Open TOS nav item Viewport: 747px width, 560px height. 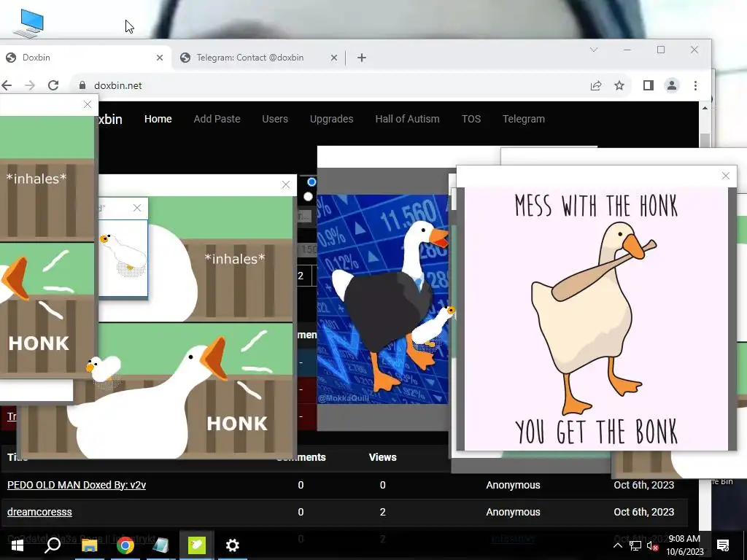tap(471, 119)
